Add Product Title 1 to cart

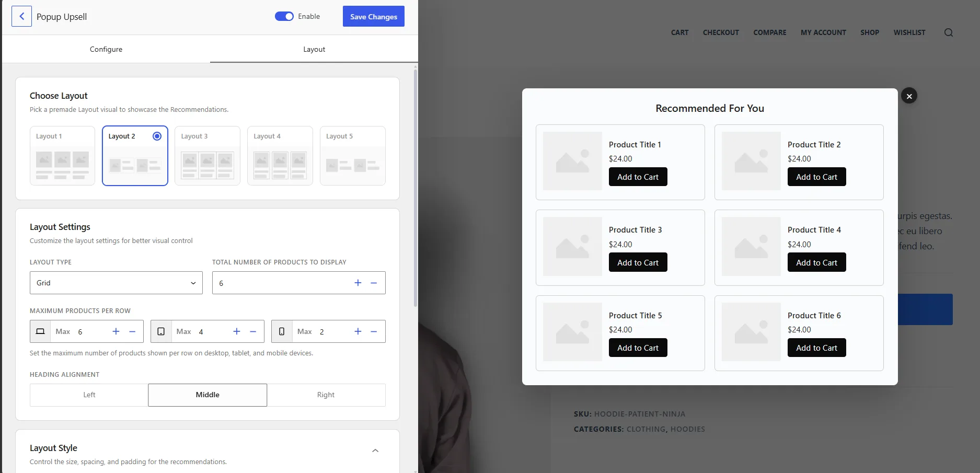[x=638, y=177]
